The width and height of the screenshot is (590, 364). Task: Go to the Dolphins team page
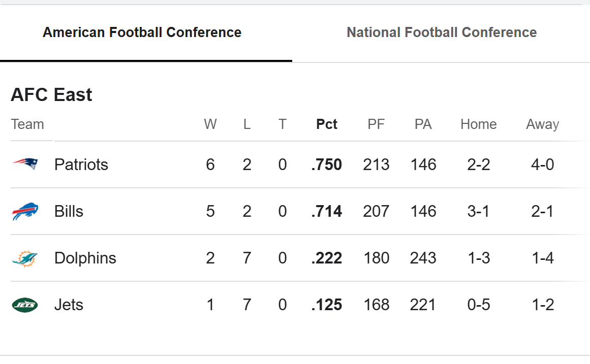tap(85, 258)
